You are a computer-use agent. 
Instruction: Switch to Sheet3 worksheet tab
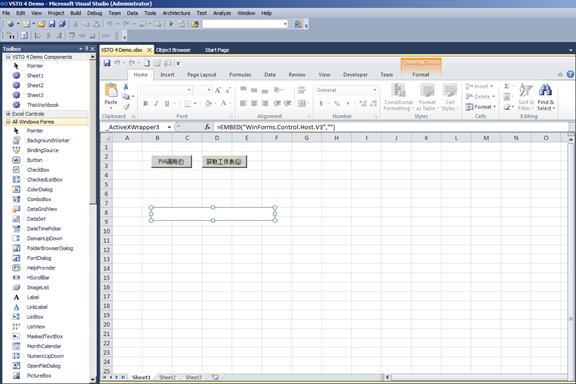[194, 377]
